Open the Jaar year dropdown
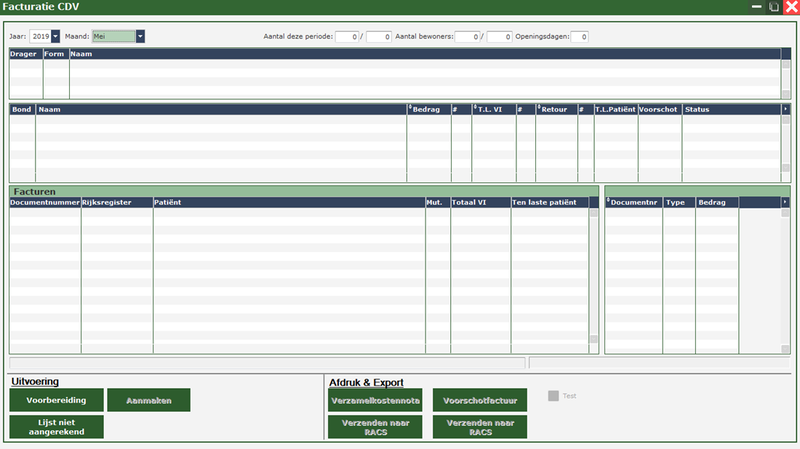Screen dimensions: 800x449 (55, 36)
